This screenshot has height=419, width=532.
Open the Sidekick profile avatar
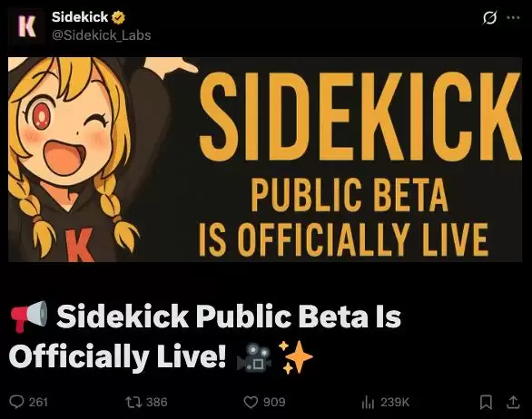coord(27,26)
